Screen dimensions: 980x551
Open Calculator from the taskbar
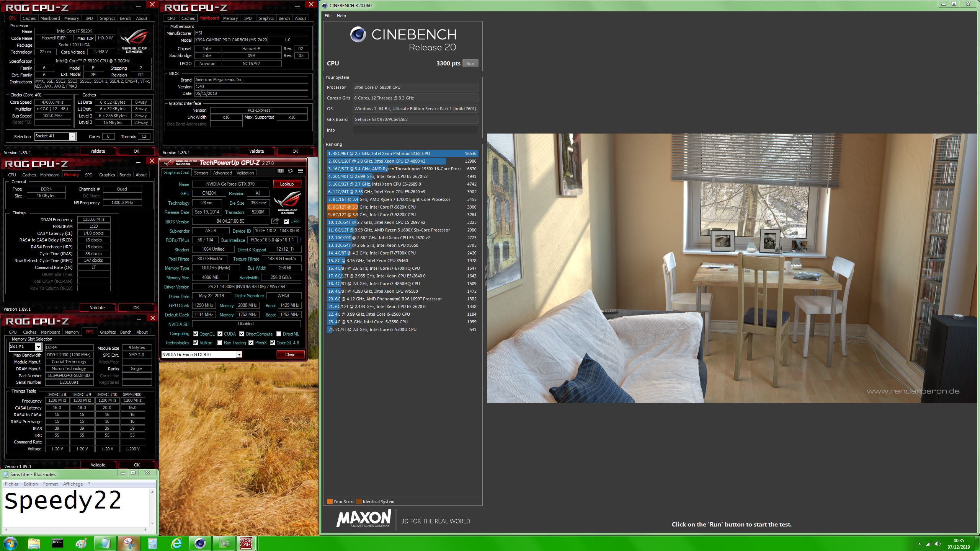tap(152, 543)
